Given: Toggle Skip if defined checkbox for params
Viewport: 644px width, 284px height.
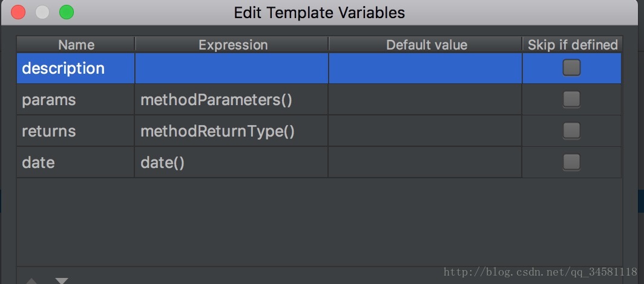Looking at the screenshot, I should pos(571,99).
